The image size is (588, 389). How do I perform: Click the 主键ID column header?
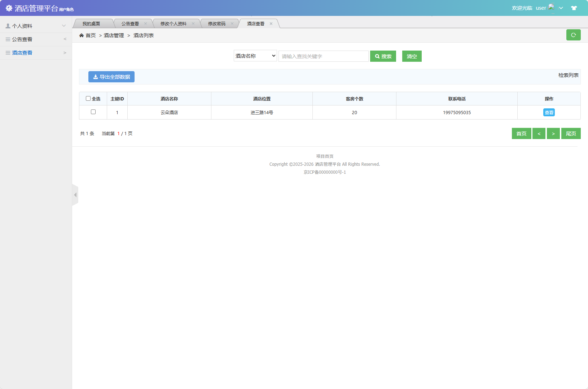(117, 99)
